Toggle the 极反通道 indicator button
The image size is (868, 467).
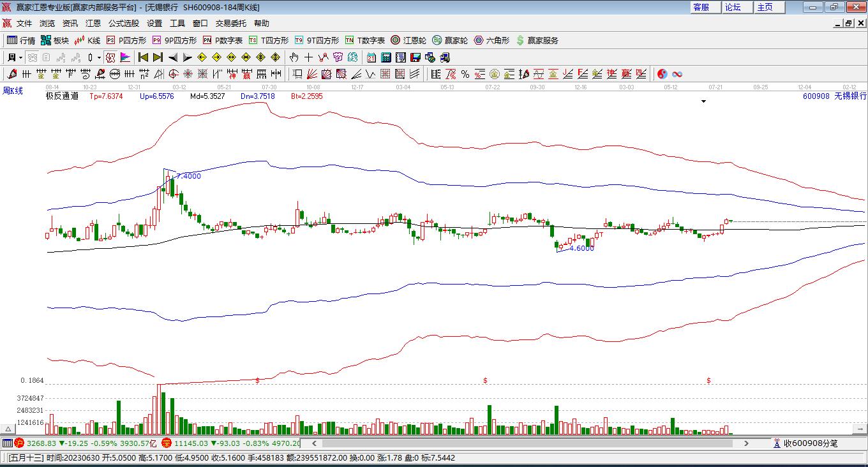(x=62, y=96)
